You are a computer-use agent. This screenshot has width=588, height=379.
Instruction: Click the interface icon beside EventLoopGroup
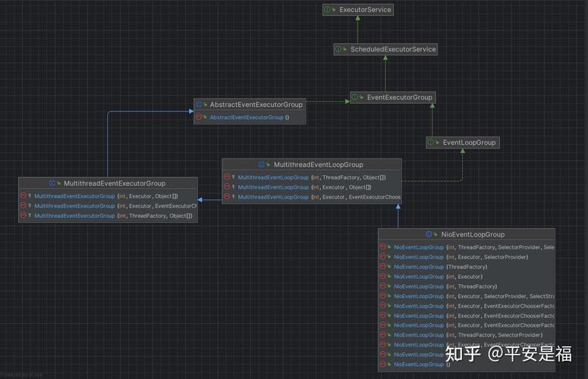click(x=431, y=143)
